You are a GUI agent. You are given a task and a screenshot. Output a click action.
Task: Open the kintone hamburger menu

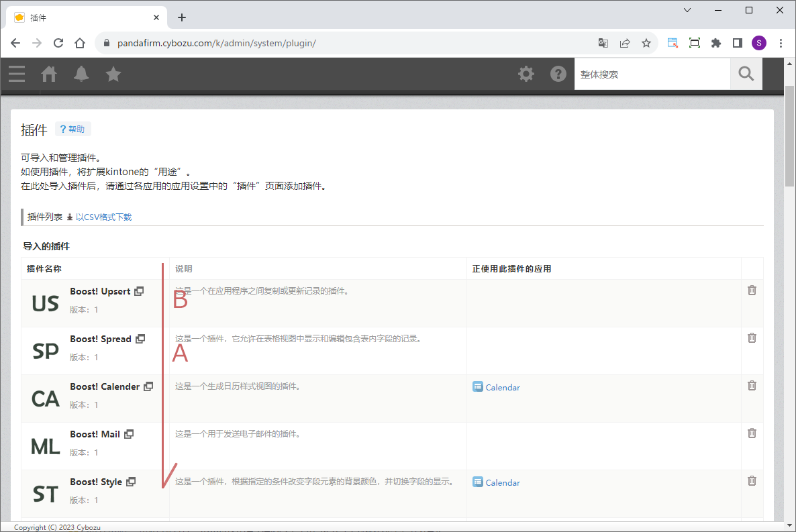[17, 74]
